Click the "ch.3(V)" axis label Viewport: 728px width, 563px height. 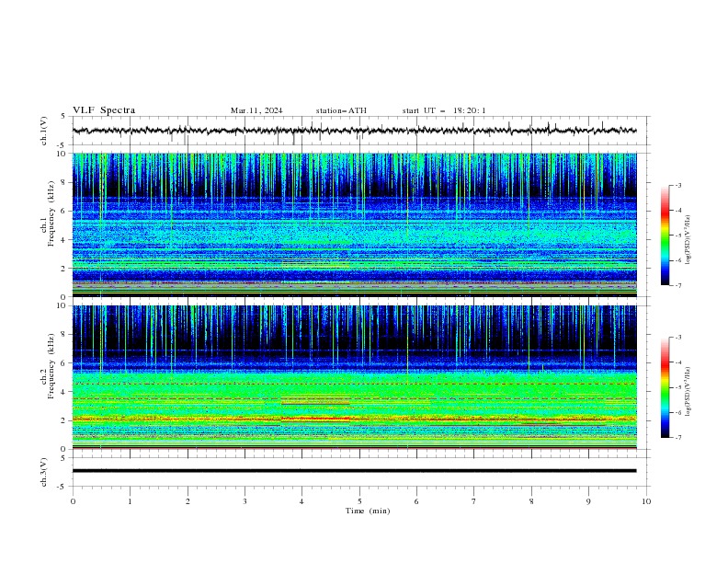pyautogui.click(x=43, y=472)
